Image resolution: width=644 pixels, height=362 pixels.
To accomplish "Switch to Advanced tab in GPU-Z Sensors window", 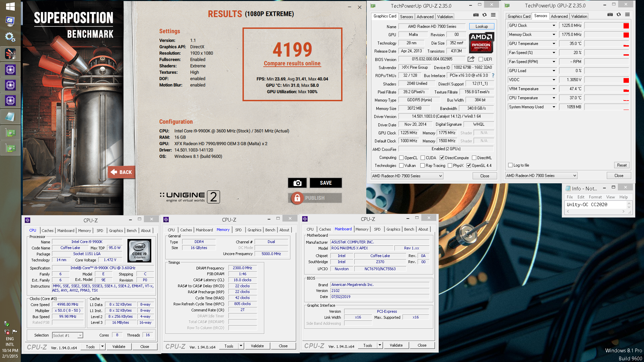I will click(x=559, y=16).
